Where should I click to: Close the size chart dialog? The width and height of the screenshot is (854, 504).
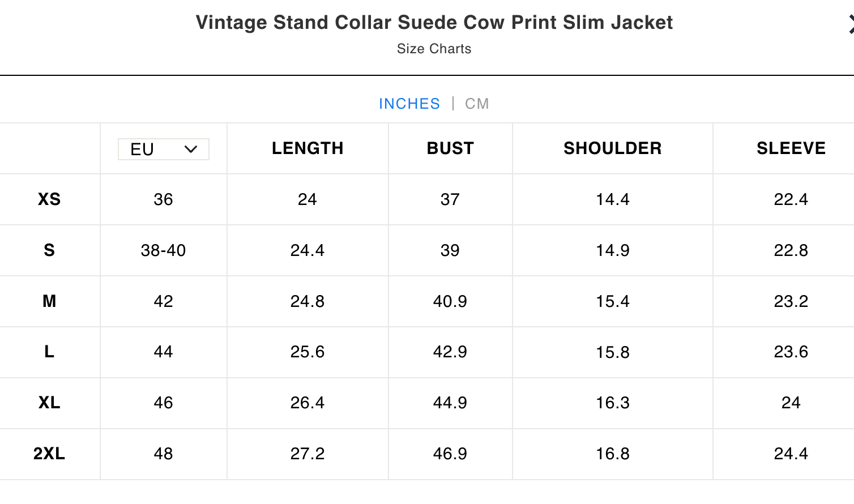851,24
